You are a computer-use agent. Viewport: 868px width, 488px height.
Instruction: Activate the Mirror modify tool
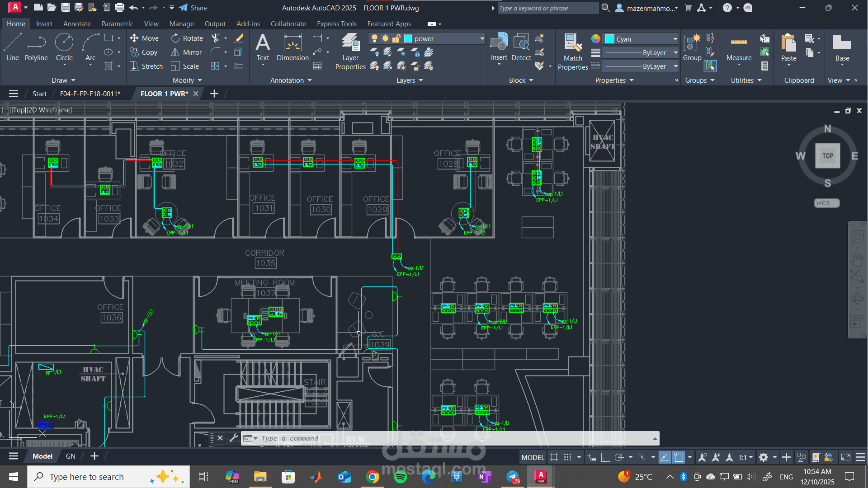(186, 52)
